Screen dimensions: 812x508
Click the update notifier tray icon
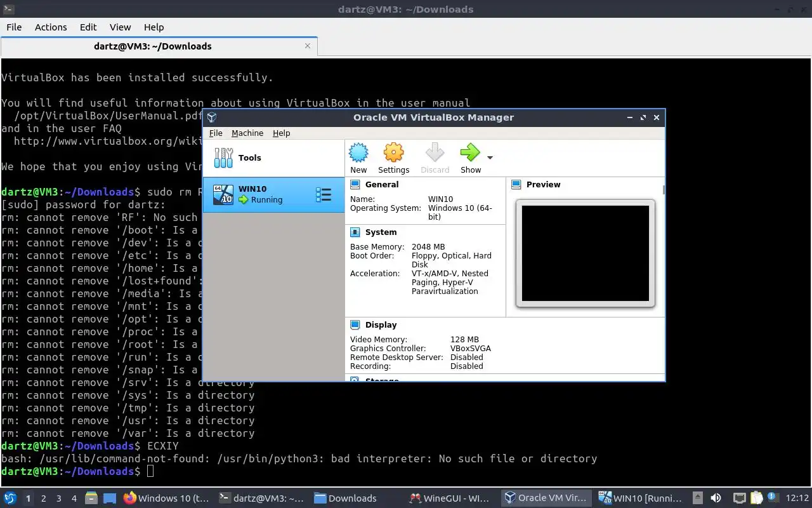773,497
